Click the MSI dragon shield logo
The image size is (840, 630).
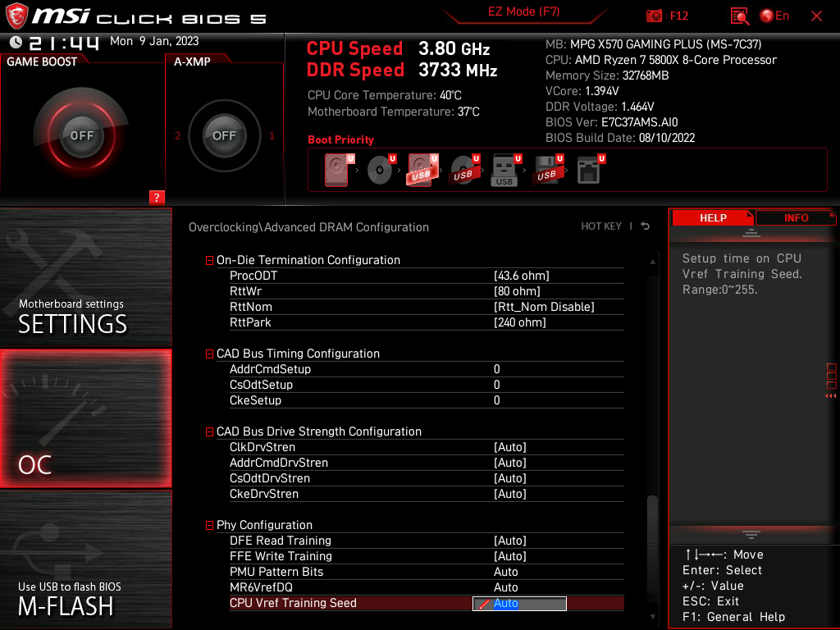[x=16, y=16]
